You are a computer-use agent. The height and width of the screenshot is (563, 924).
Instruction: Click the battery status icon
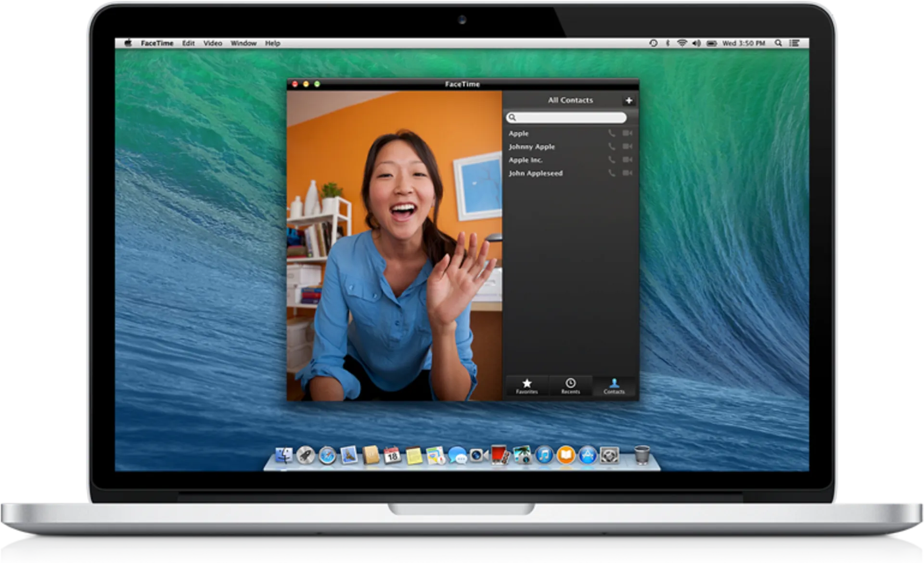tap(711, 43)
